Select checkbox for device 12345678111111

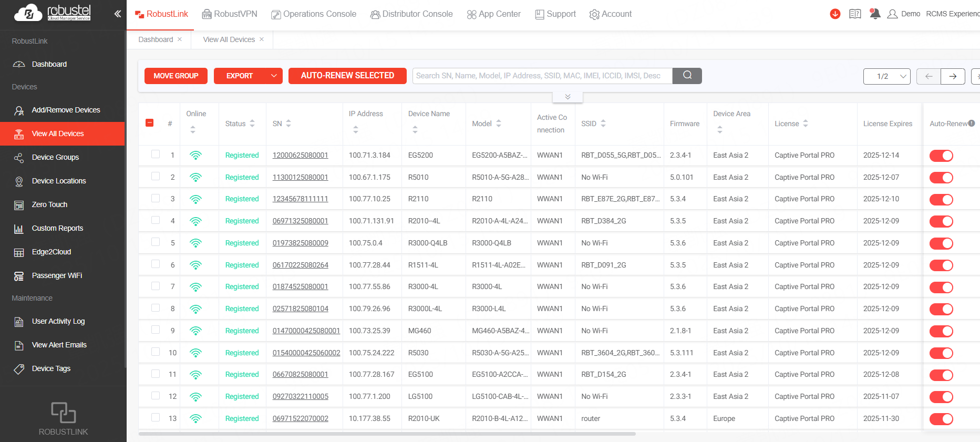tap(156, 198)
